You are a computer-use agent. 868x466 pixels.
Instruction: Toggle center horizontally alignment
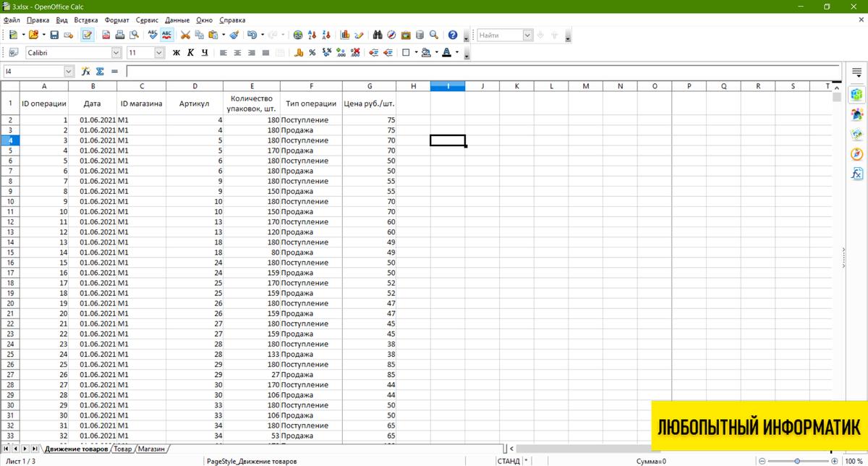[237, 53]
